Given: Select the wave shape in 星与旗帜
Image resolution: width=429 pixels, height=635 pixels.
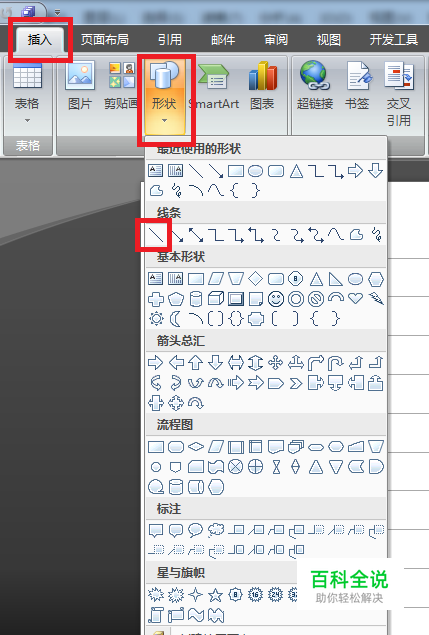Looking at the screenshot, I should [x=196, y=615].
